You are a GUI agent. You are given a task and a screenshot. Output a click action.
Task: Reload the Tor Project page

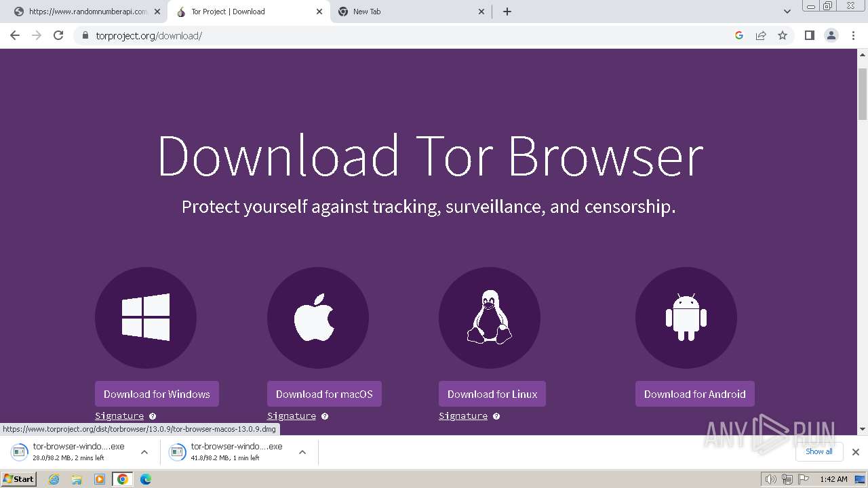(58, 35)
